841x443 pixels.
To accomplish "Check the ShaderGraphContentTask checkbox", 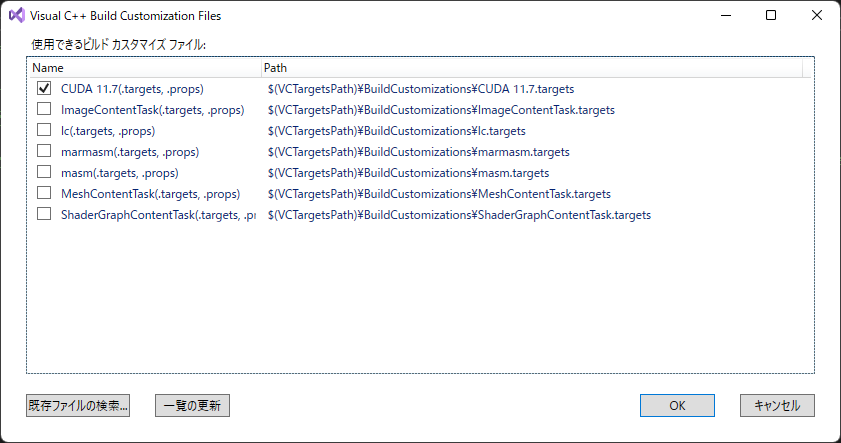I will pos(44,214).
